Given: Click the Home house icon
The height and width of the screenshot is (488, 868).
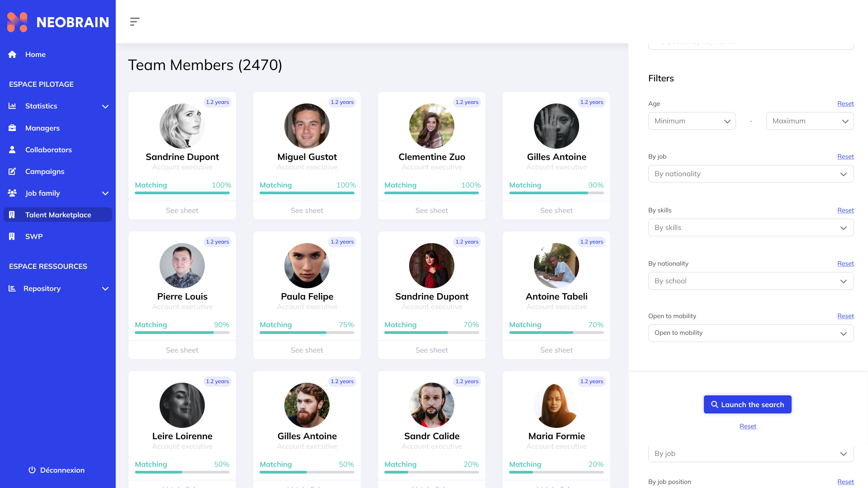Looking at the screenshot, I should tap(12, 54).
